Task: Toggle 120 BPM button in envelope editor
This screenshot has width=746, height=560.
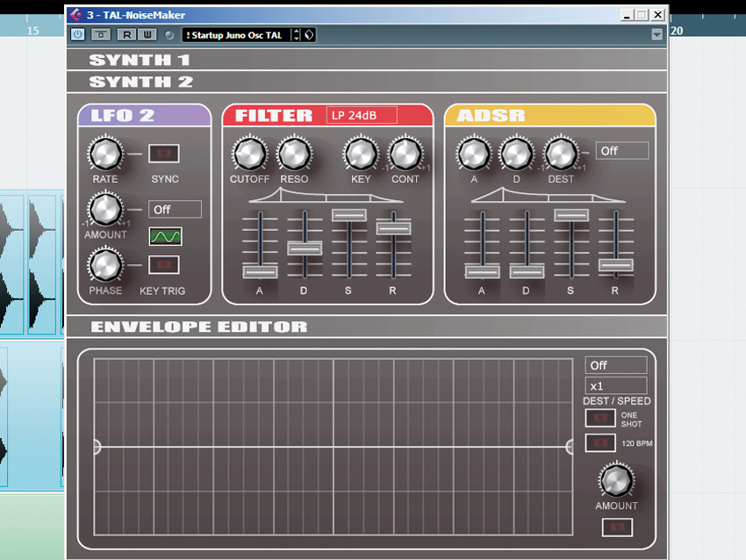Action: pos(600,443)
